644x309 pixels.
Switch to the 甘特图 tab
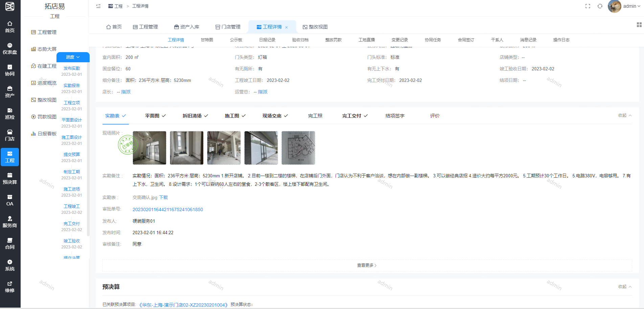coord(207,40)
